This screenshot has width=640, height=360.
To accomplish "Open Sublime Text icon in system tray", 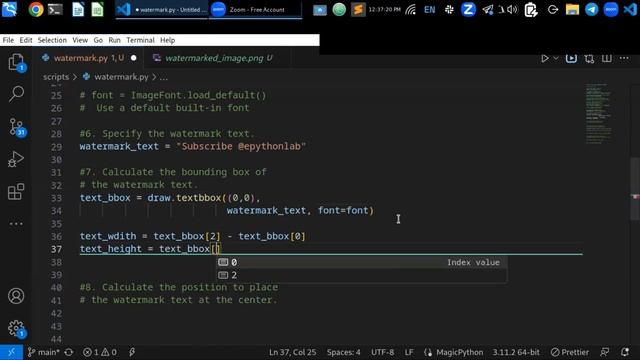I will [x=358, y=9].
